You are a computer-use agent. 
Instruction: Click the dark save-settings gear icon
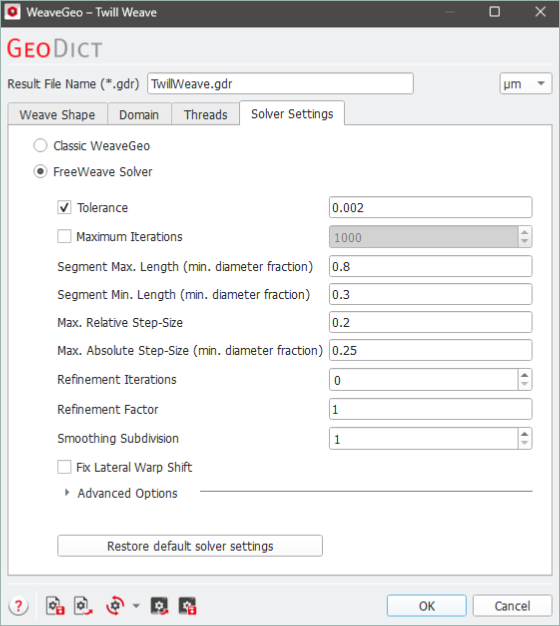click(187, 606)
